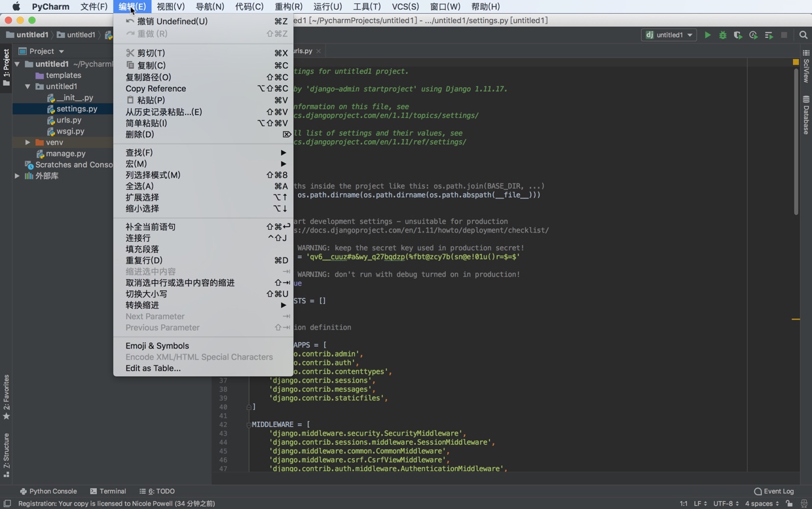The height and width of the screenshot is (509, 812).
Task: Click the Apple menu icon
Action: [x=16, y=7]
